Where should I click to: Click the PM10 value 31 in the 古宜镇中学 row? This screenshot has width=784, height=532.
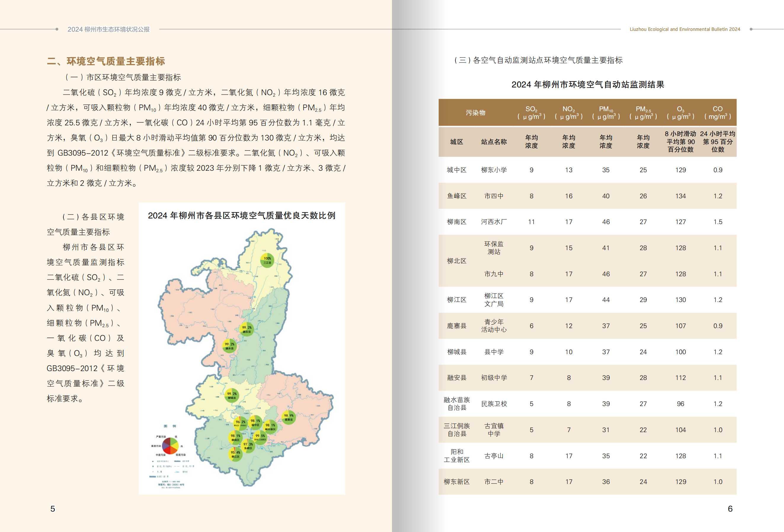click(x=606, y=430)
